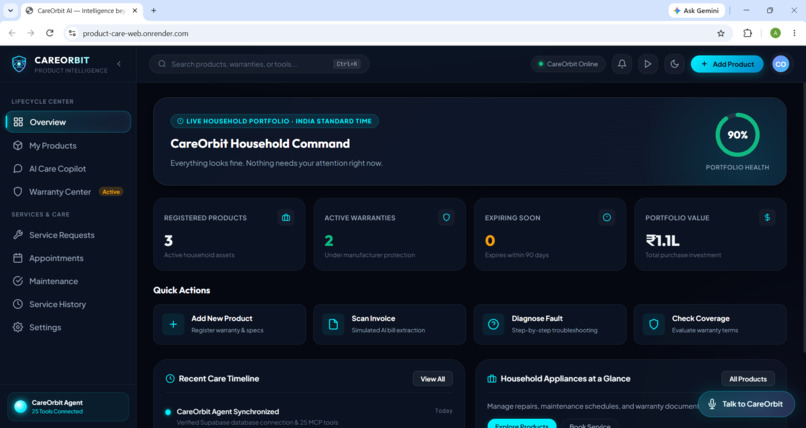Focus the search products input field

[259, 64]
